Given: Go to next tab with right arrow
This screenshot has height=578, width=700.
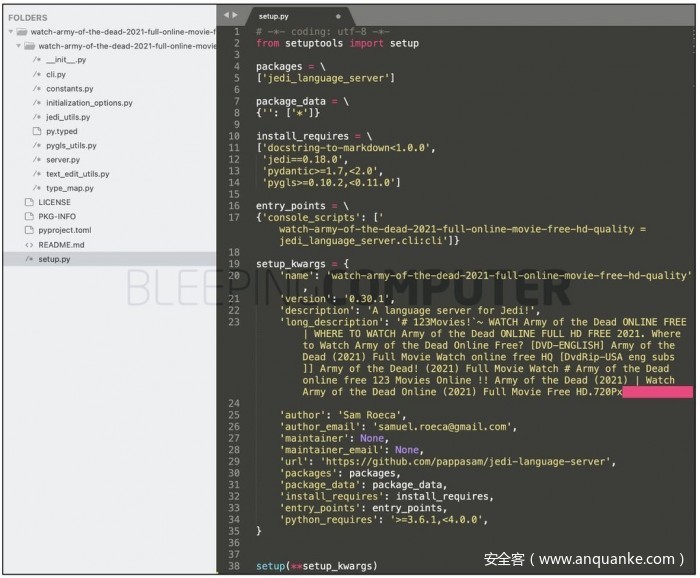Looking at the screenshot, I should coord(235,15).
